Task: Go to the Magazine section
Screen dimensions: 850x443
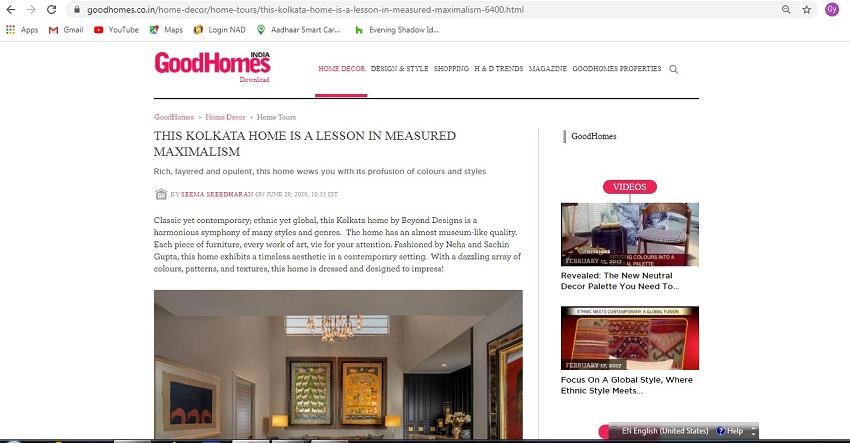Action: [548, 69]
